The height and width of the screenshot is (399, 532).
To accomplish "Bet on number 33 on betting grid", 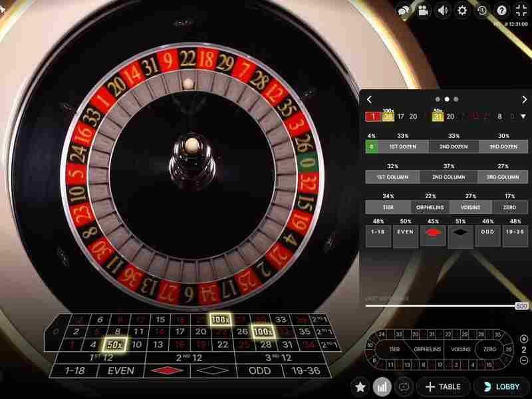I will click(281, 319).
